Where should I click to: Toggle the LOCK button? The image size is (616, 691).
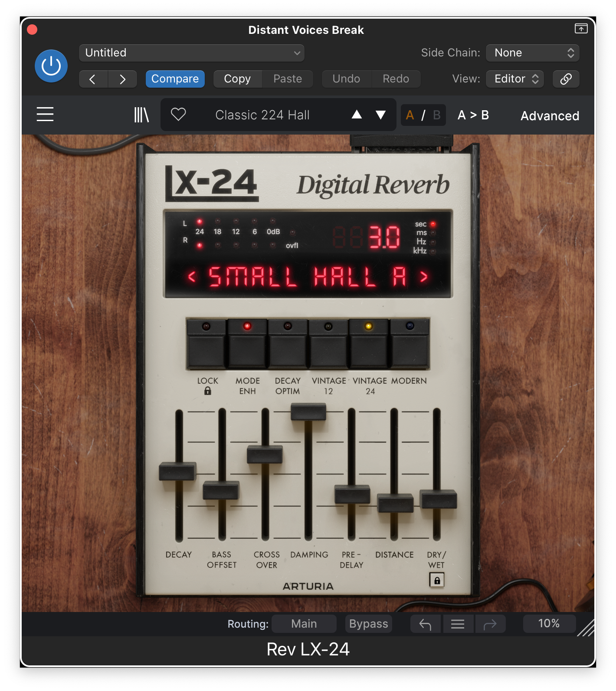(x=206, y=344)
